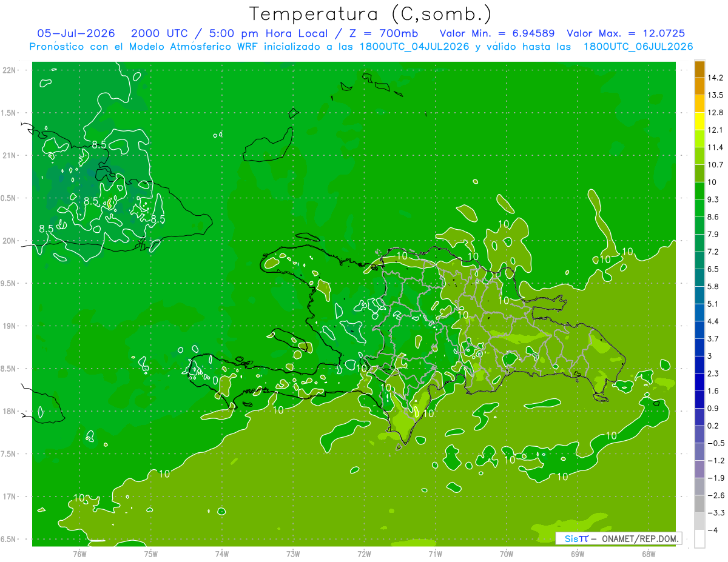The height and width of the screenshot is (562, 728).
Task: Click the 3.7 color bar label
Action: 713,338
